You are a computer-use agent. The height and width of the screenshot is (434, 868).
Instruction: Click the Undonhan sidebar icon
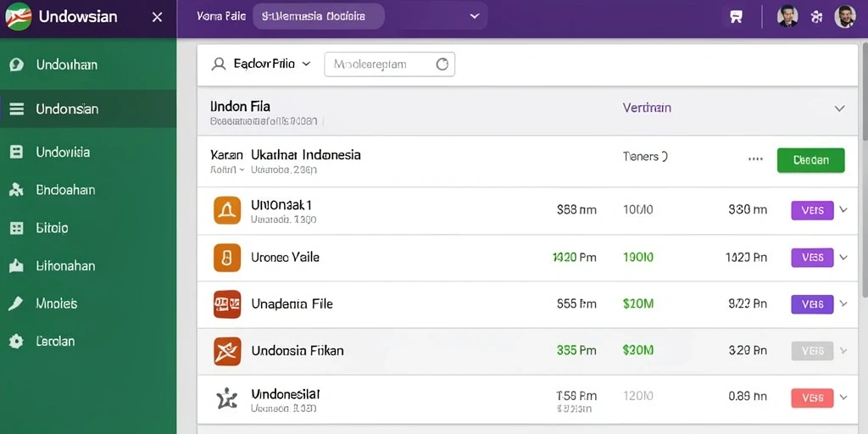(x=17, y=64)
